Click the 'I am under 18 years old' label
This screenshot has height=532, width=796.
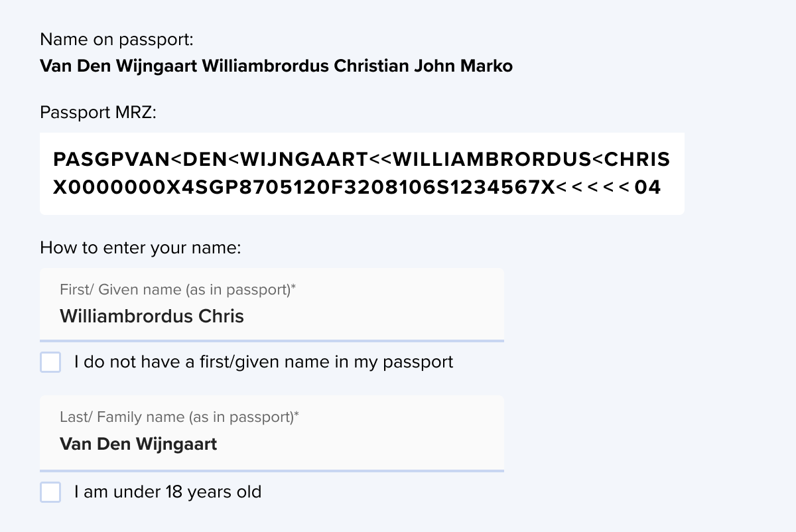click(168, 492)
